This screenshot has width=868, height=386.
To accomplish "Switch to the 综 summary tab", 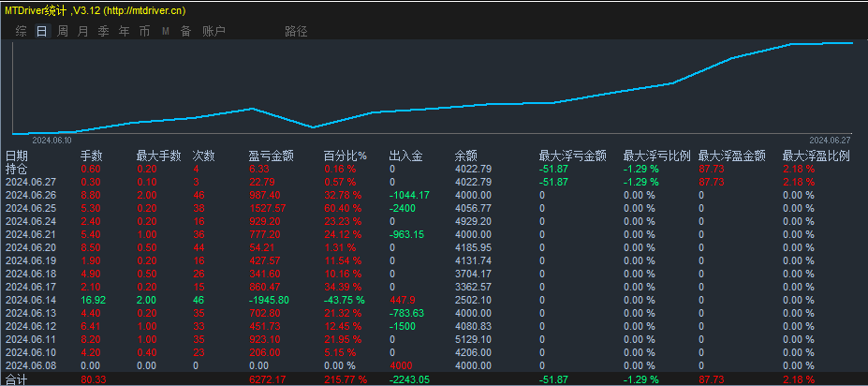I will [21, 32].
